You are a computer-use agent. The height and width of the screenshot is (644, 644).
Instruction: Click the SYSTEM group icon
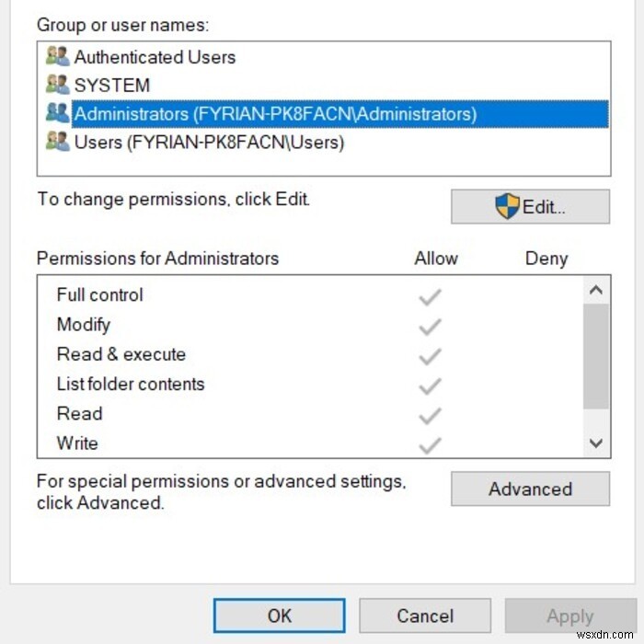point(58,86)
